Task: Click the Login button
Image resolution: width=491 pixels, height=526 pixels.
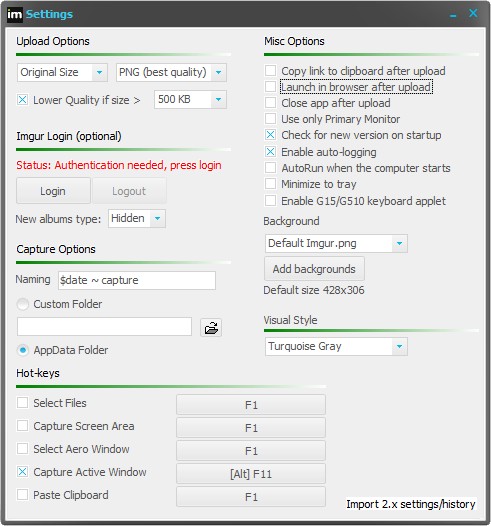Action: pos(53,191)
